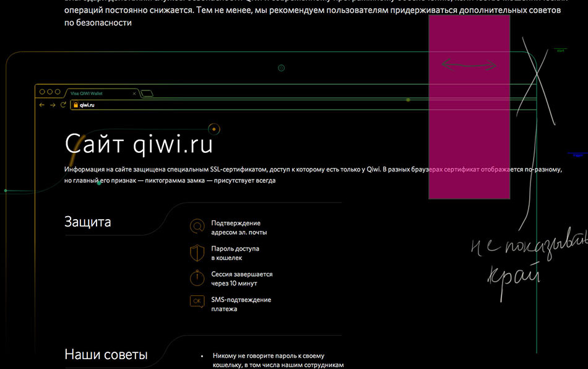
Task: Click the small circle marker above the browser frame
Action: click(x=281, y=68)
